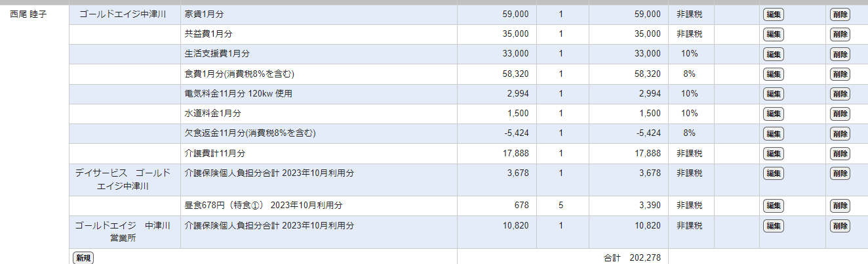Delete the 昼食678円 lunch row

pyautogui.click(x=840, y=206)
